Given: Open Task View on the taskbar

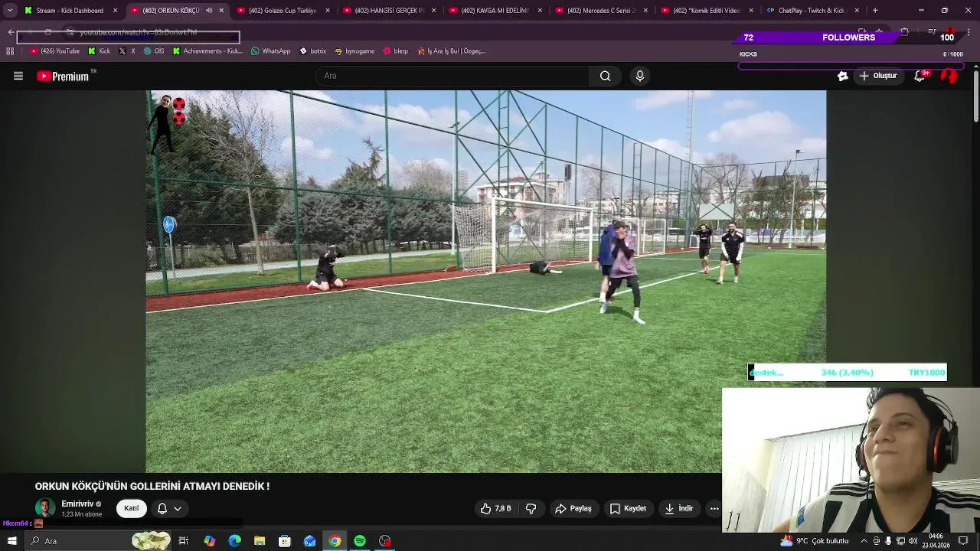Looking at the screenshot, I should point(184,541).
